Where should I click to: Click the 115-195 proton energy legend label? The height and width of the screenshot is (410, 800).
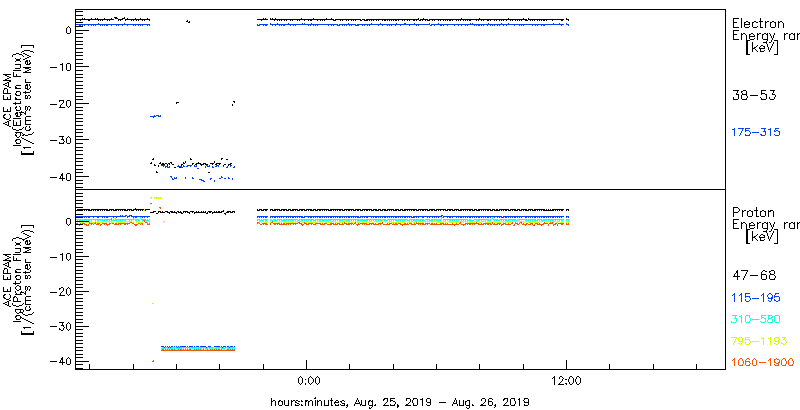tap(756, 298)
